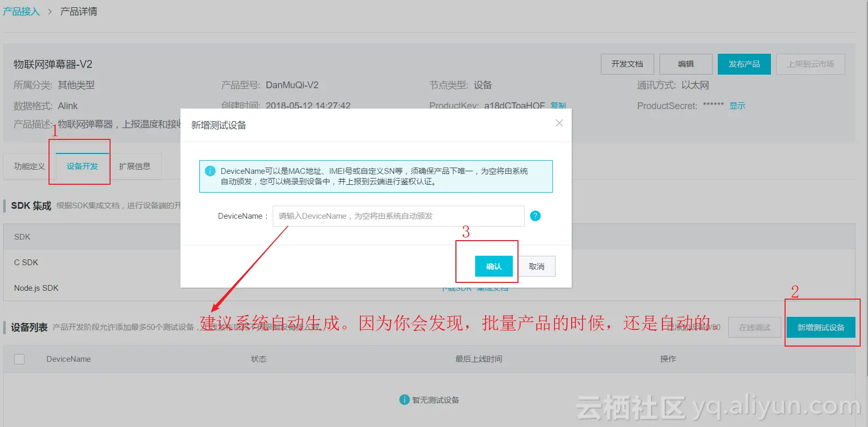Go to 产品接入 breadcrumb link
Screen dimensions: 868x427
(x=21, y=11)
